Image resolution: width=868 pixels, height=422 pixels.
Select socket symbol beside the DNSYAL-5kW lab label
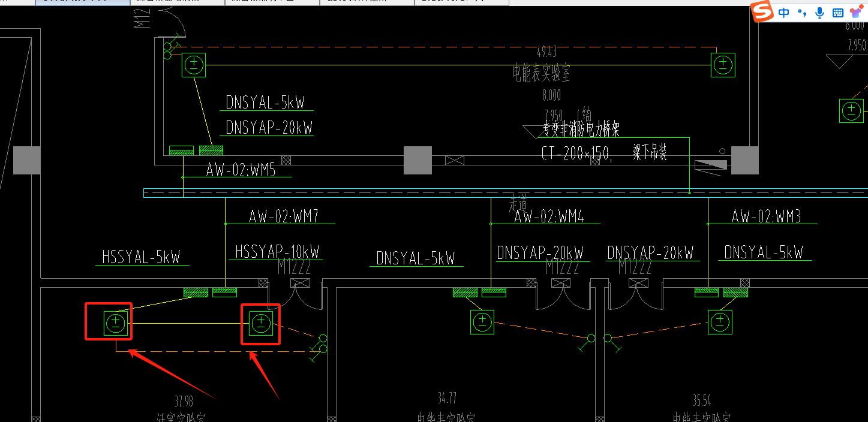(194, 65)
